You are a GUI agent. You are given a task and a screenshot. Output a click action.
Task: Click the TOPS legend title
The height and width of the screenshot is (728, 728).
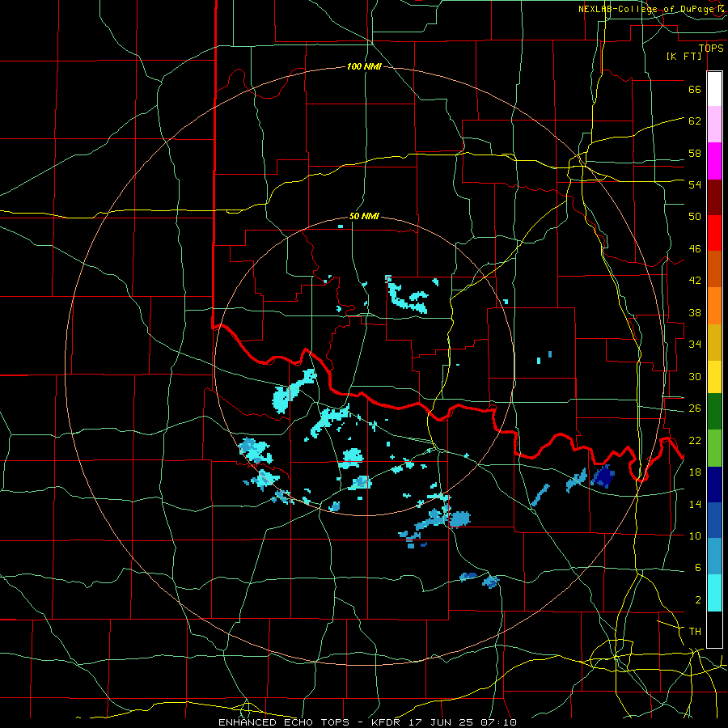pyautogui.click(x=711, y=48)
